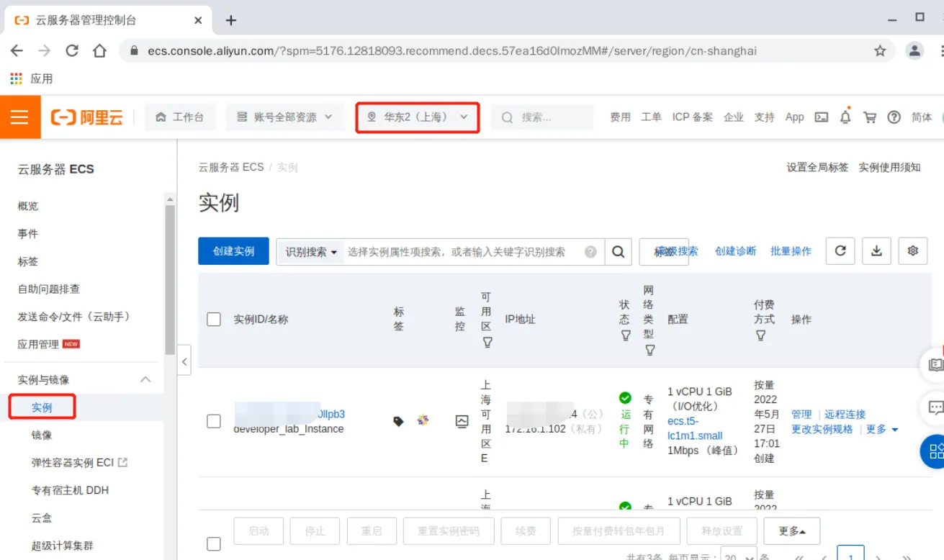Click the 搜索 field in the top bar
The image size is (944, 560).
[542, 117]
